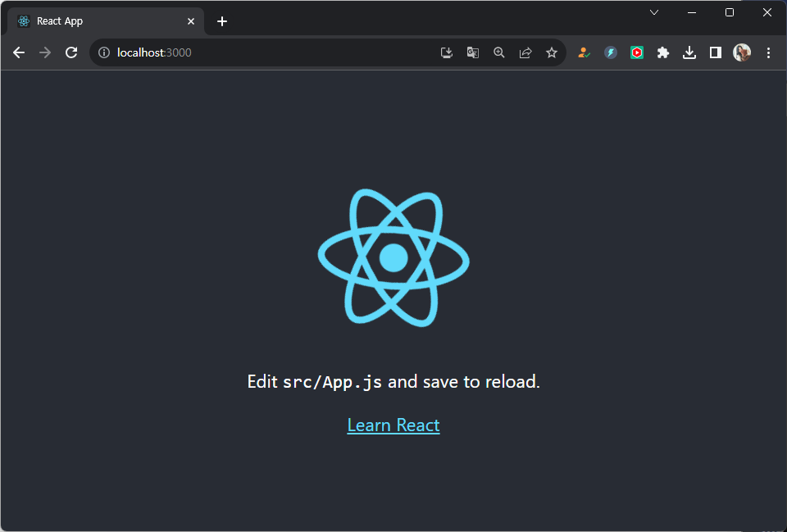The width and height of the screenshot is (787, 532).
Task: Toggle the side panel
Action: pyautogui.click(x=716, y=52)
